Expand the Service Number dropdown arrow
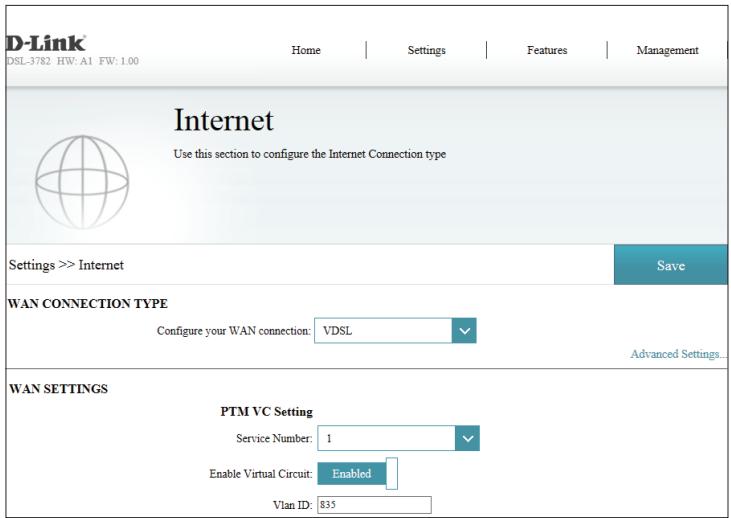Viewport: 731px width, 518px height. pos(467,438)
